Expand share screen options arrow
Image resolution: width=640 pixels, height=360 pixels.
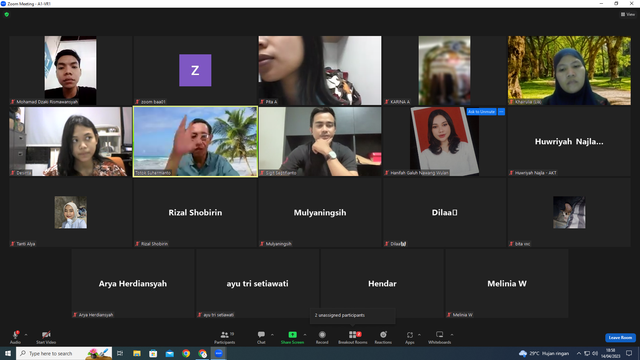pyautogui.click(x=305, y=335)
